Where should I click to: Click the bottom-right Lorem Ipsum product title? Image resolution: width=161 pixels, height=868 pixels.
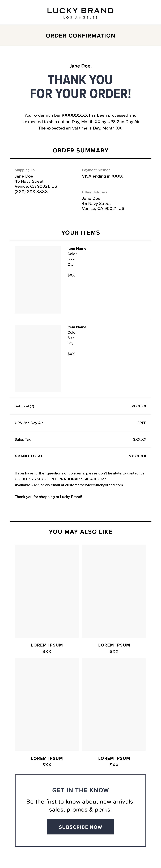click(114, 758)
